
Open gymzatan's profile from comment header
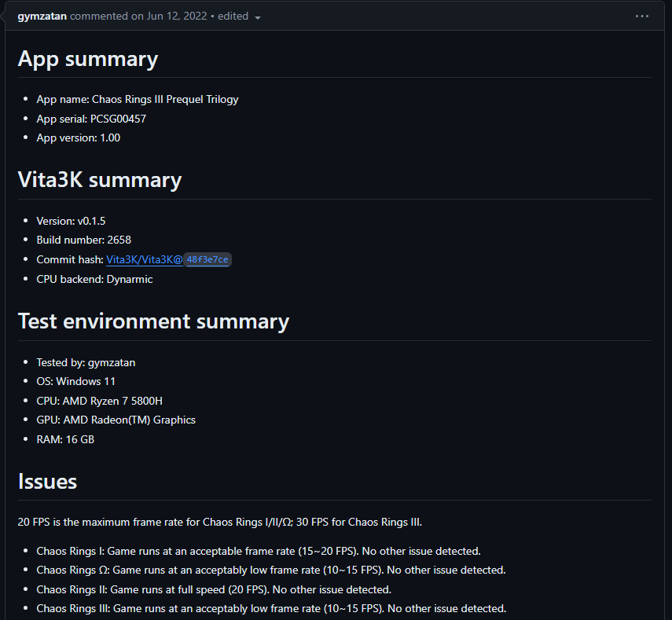(x=42, y=17)
